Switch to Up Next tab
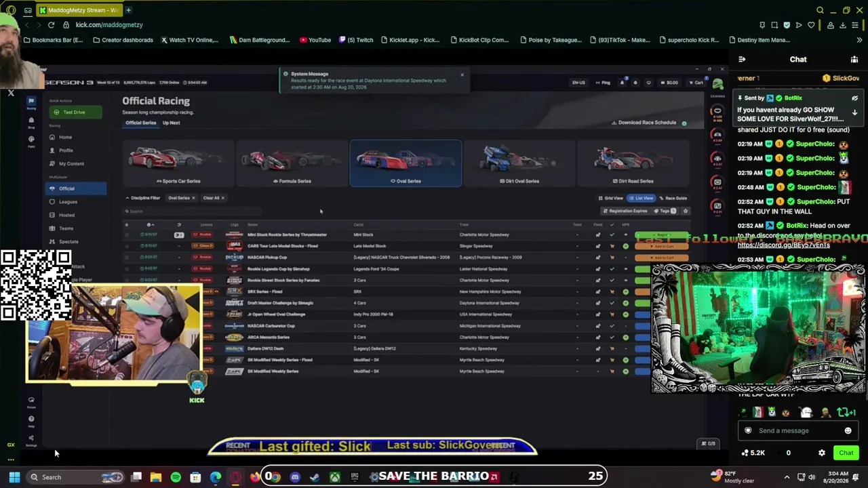The width and height of the screenshot is (868, 488). point(171,123)
